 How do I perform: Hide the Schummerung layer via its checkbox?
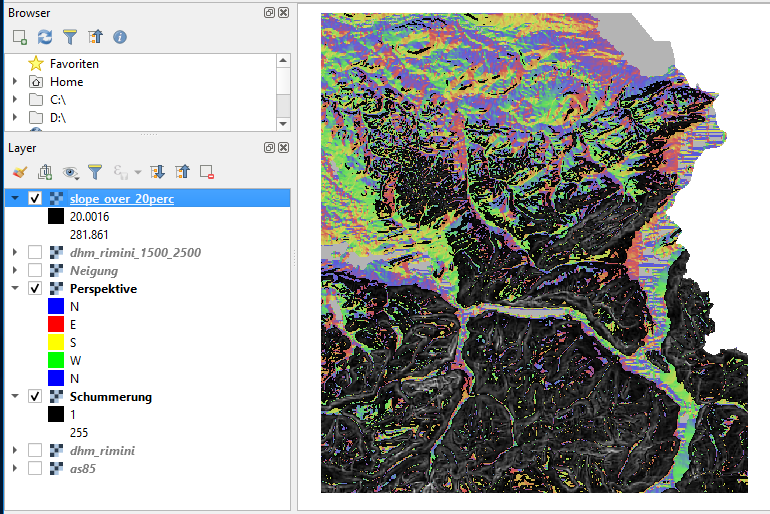tap(35, 397)
